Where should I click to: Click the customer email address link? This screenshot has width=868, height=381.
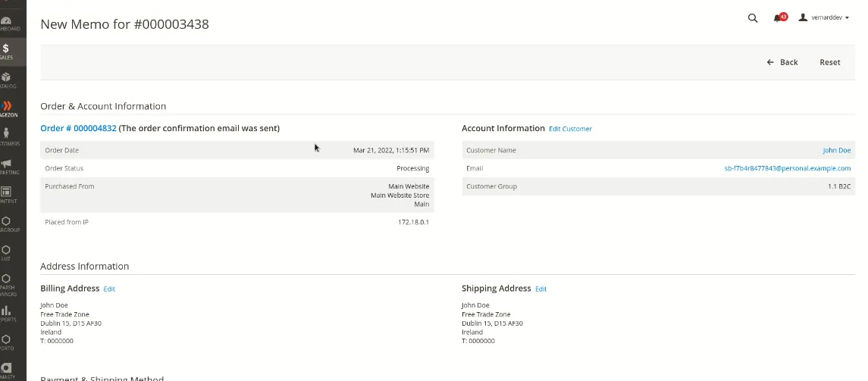click(x=787, y=168)
